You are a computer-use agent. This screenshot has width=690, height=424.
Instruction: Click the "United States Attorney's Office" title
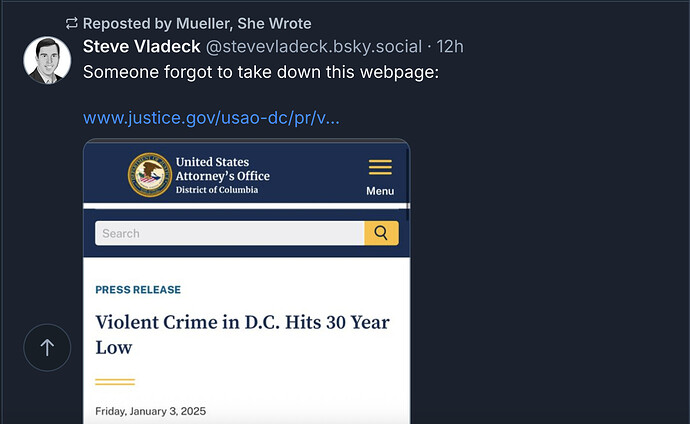click(223, 169)
